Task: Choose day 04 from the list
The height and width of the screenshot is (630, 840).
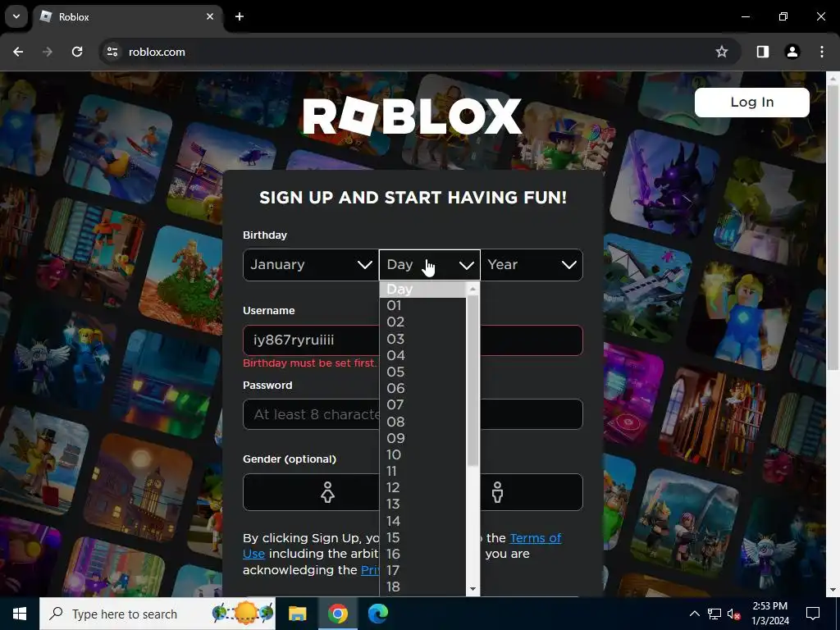Action: [423, 355]
